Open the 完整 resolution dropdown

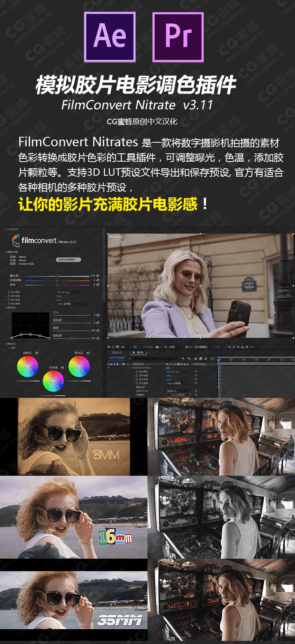pyautogui.click(x=176, y=347)
